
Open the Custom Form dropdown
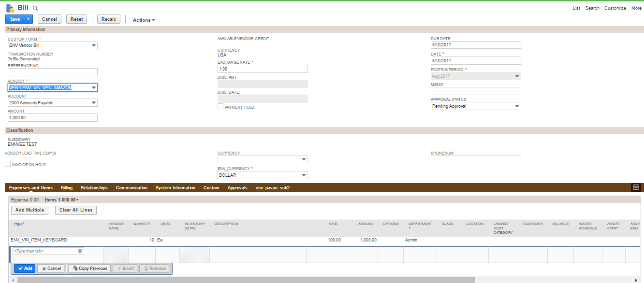(x=94, y=45)
